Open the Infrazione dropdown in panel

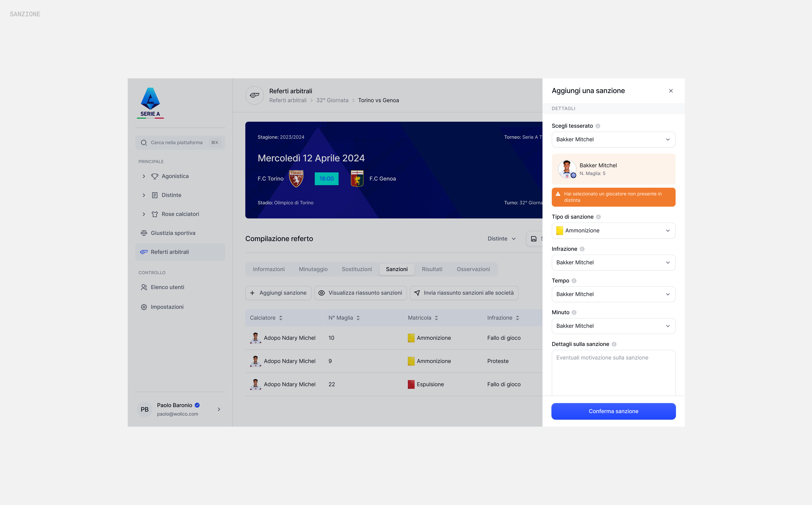(613, 263)
